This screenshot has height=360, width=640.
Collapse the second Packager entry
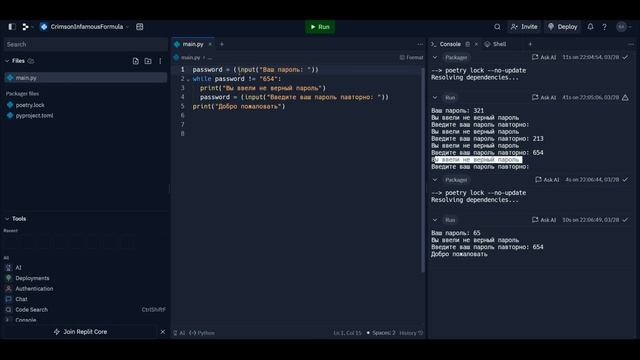[x=435, y=180]
